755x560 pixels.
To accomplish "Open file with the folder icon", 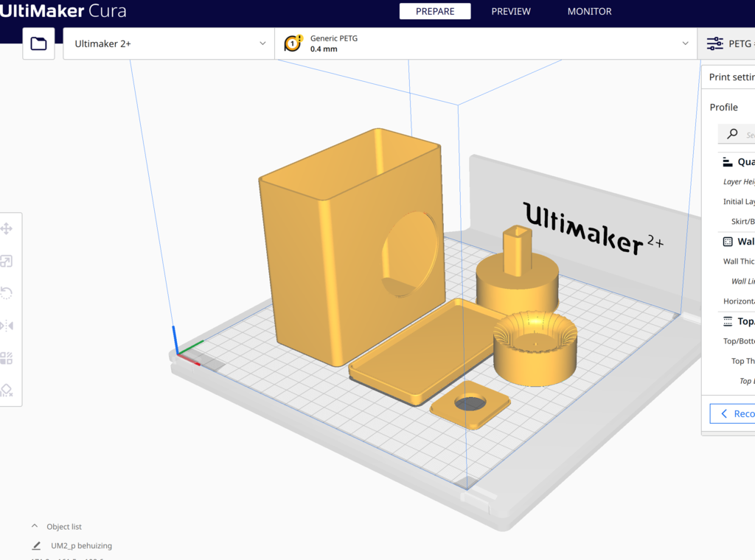I will [38, 43].
